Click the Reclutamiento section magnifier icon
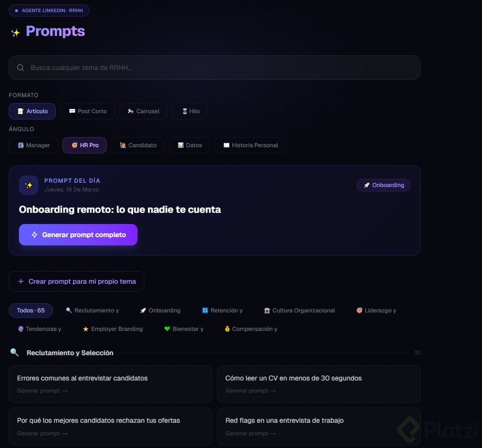 (x=15, y=353)
